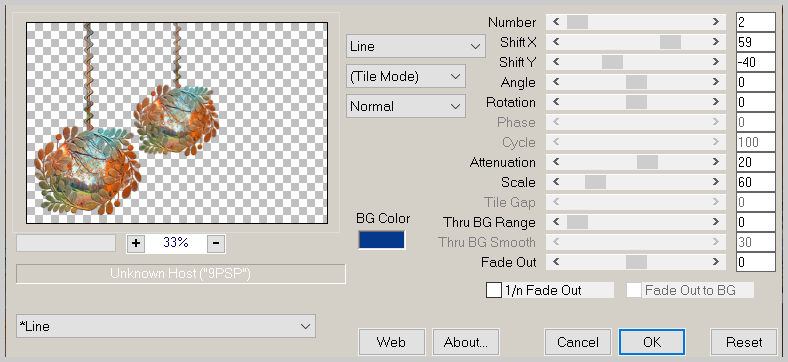Zoom out preview with minus button
The image size is (788, 362).
216,243
